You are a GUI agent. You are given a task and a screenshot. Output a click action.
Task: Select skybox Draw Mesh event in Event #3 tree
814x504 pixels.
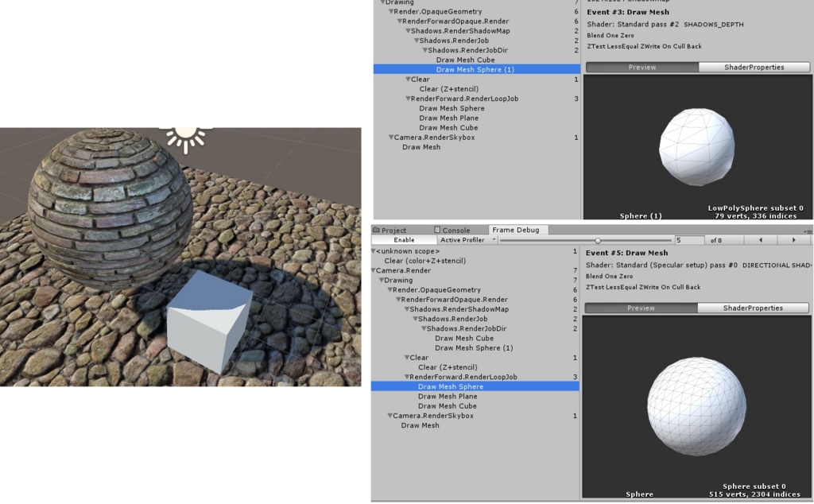421,147
